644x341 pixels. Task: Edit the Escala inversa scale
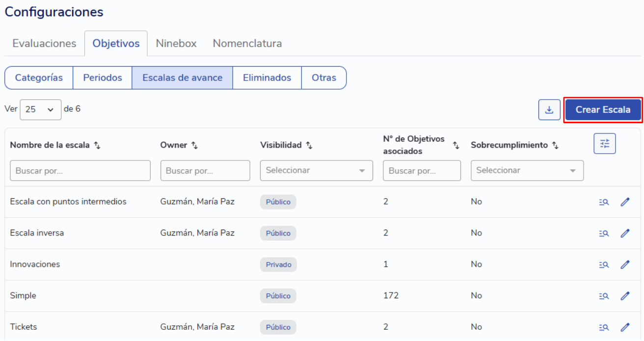coord(625,233)
